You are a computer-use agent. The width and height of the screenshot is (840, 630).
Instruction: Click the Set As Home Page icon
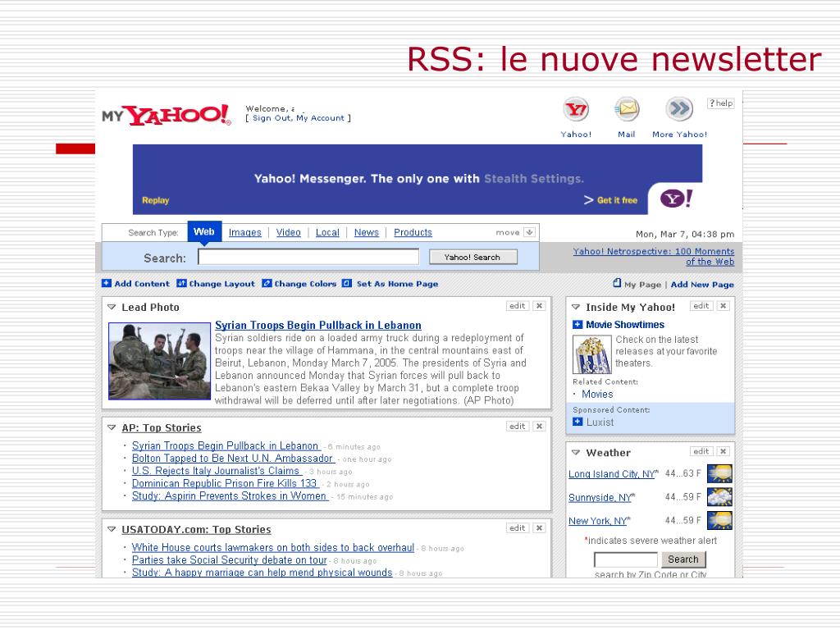point(347,283)
